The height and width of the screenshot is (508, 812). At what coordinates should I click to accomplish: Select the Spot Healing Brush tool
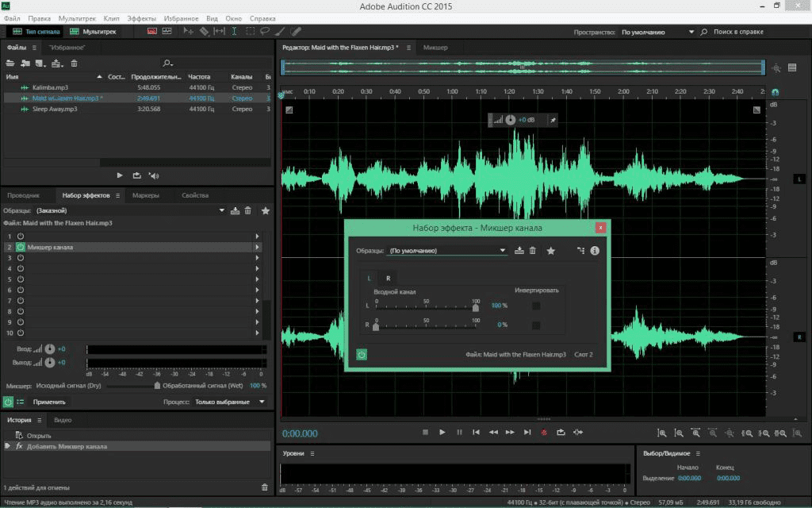tap(297, 31)
